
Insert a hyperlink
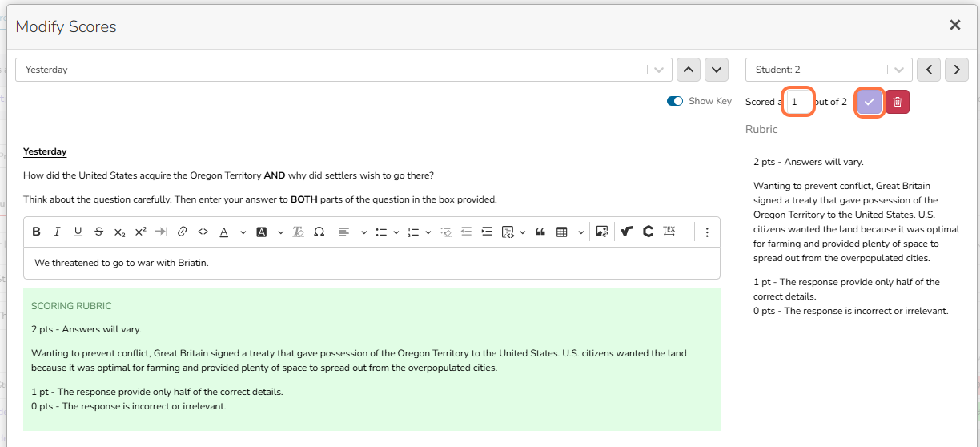tap(182, 232)
